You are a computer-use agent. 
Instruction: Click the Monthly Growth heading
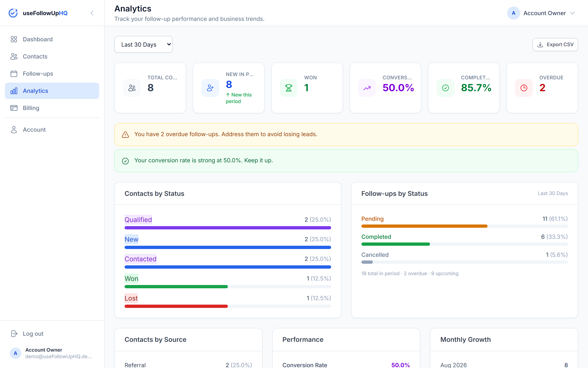tap(465, 340)
